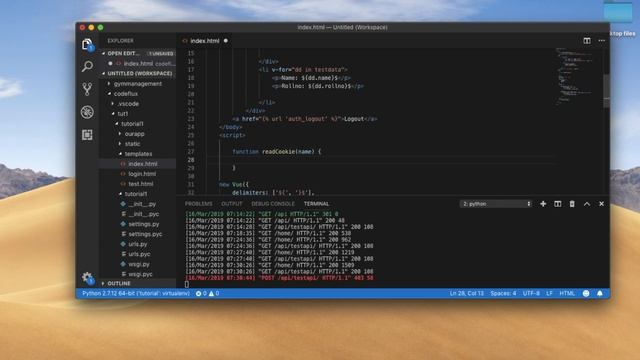Click UTF-8 encoding in status bar
Image resolution: width=640 pixels, height=360 pixels.
(x=531, y=293)
